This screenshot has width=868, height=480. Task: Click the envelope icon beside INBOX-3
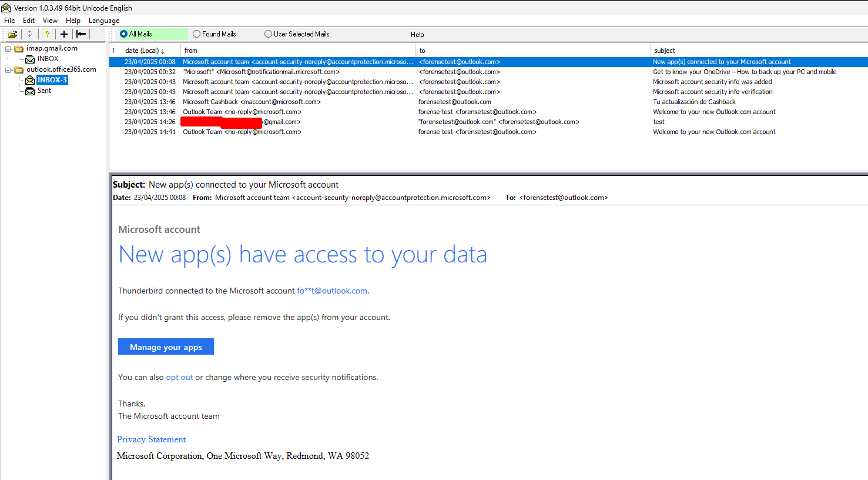(x=30, y=80)
